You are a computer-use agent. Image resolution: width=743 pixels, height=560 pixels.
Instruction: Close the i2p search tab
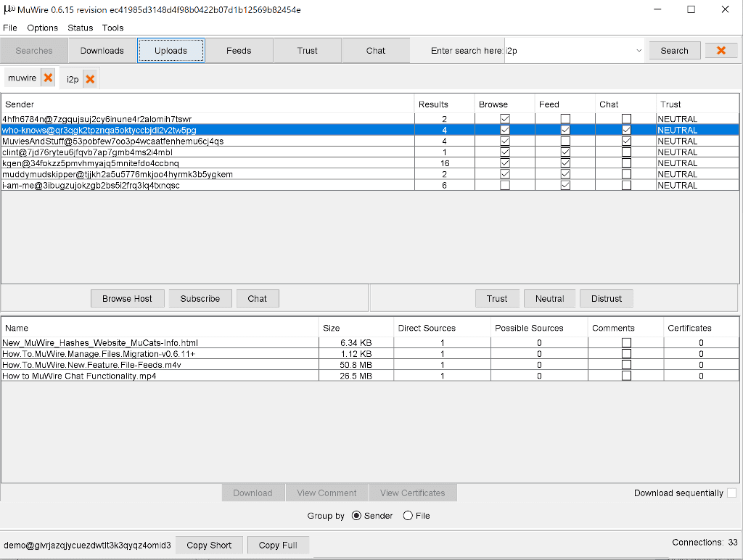click(90, 79)
